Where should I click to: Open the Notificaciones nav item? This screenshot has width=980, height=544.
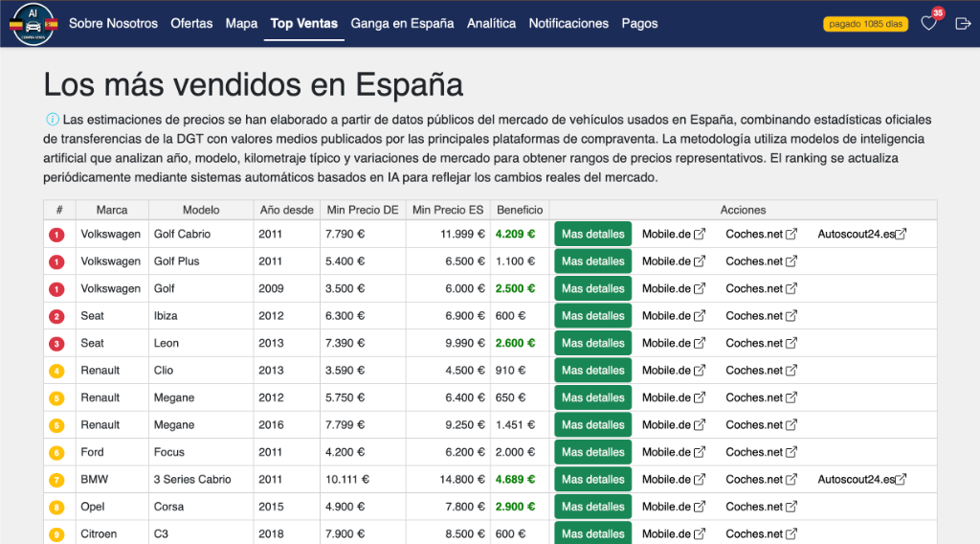pyautogui.click(x=568, y=23)
